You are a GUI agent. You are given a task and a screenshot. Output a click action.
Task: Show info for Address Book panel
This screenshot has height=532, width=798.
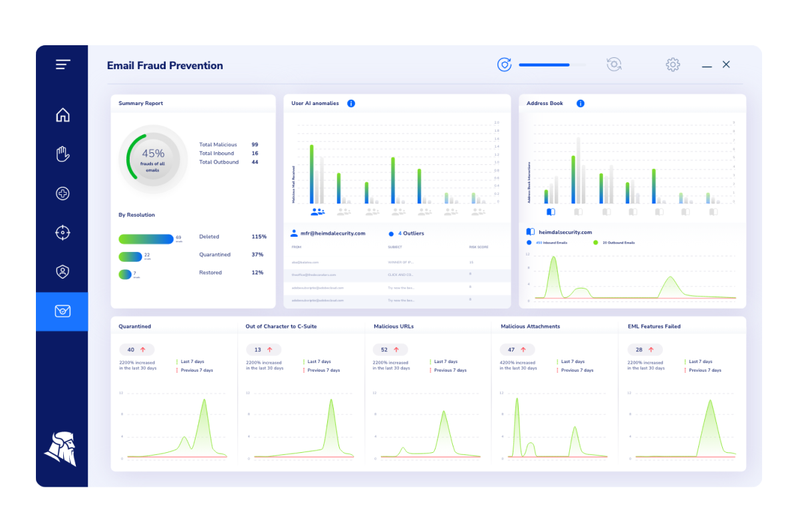[x=581, y=103]
